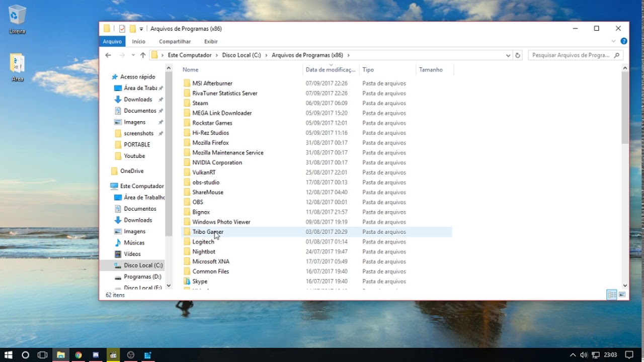This screenshot has height=362, width=644.
Task: Open the Compartilhar ribbon tab
Action: (x=175, y=41)
